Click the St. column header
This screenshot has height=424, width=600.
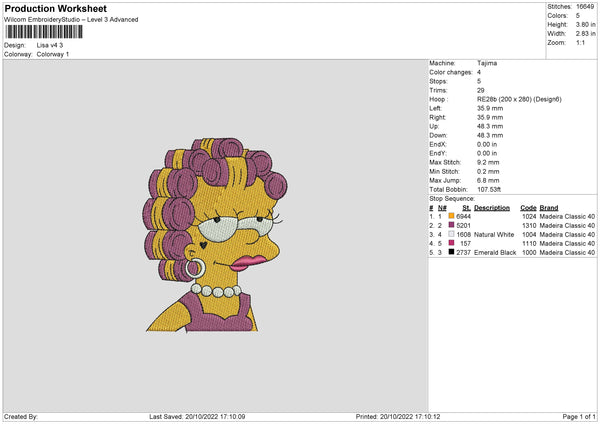pos(466,208)
